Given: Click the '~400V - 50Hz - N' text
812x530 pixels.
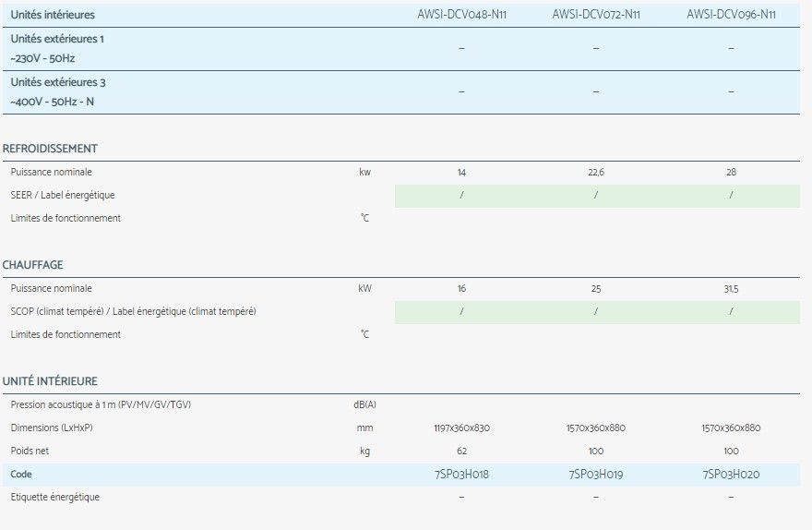Looking at the screenshot, I should click(x=52, y=102).
